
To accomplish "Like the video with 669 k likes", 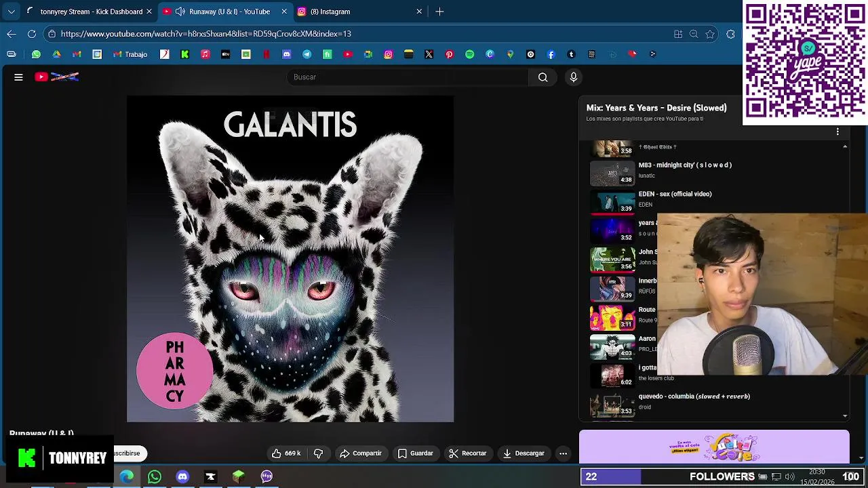I will click(x=286, y=453).
